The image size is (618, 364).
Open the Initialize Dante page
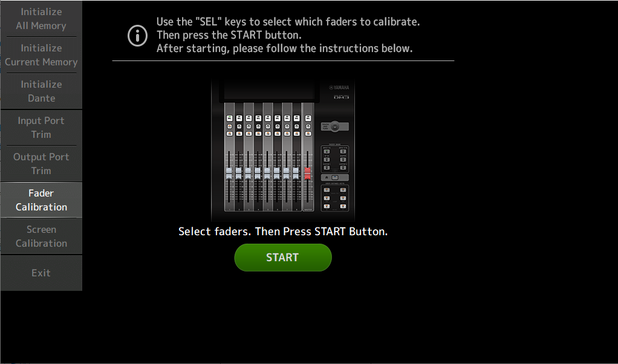(x=41, y=91)
